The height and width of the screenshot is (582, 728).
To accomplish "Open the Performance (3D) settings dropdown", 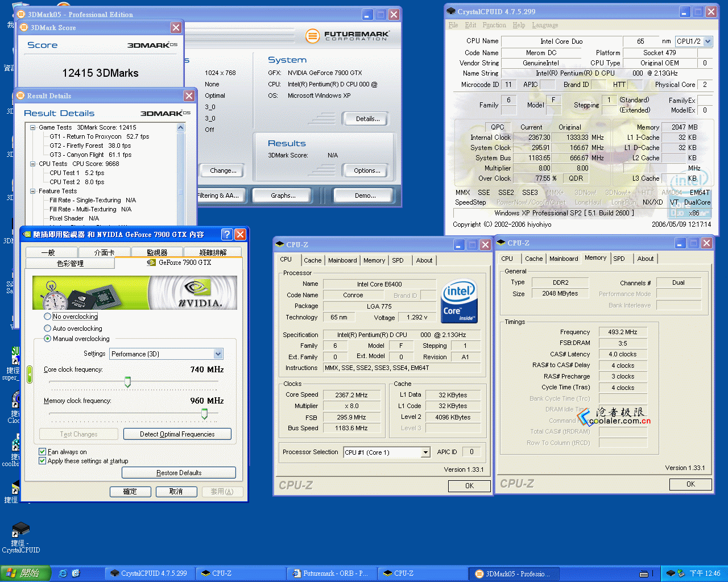I will pos(218,354).
